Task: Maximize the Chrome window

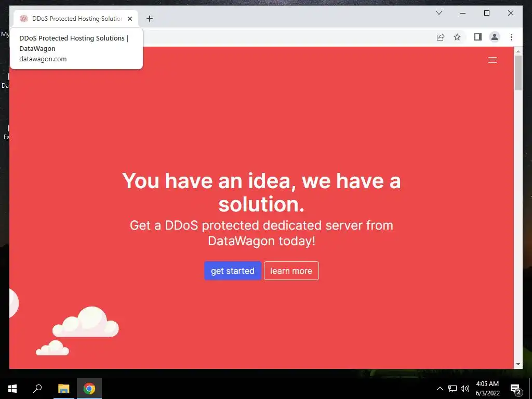Action: (486, 13)
